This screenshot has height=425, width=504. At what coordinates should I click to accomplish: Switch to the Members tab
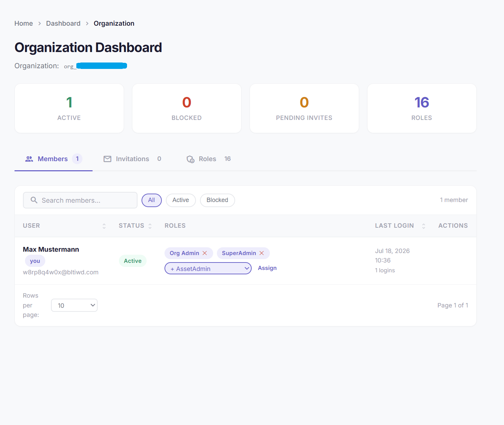(53, 159)
